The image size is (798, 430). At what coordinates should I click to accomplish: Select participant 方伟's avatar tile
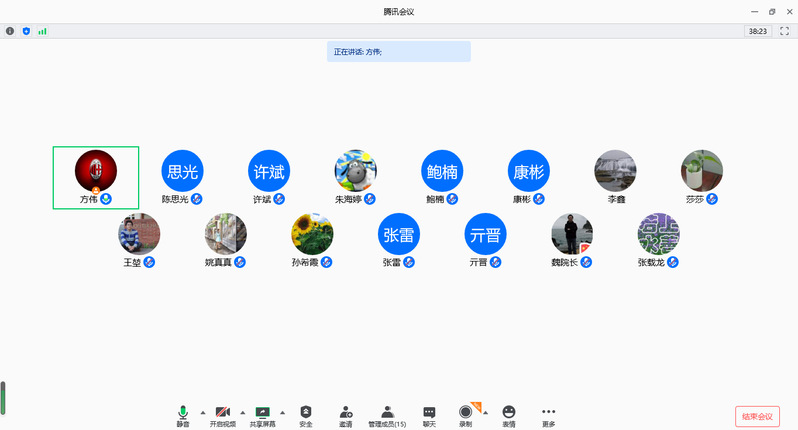96,171
